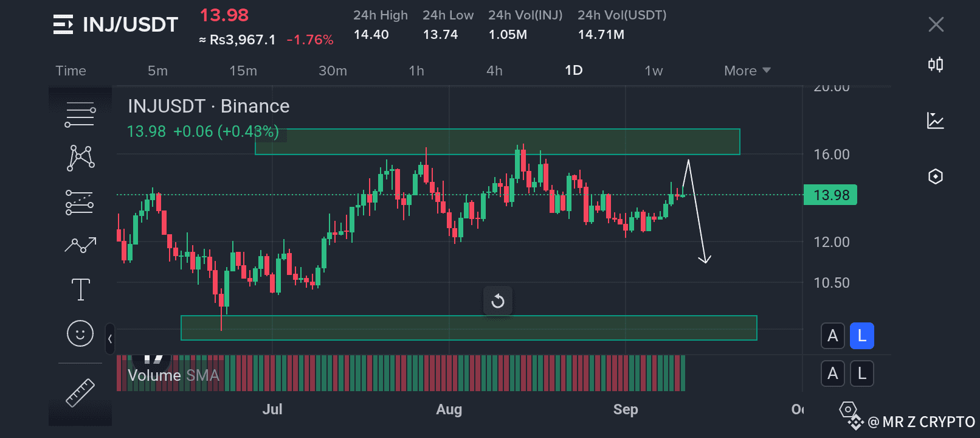Switch to the 4h timeframe
Viewport: 980px width, 438px height.
pos(494,71)
